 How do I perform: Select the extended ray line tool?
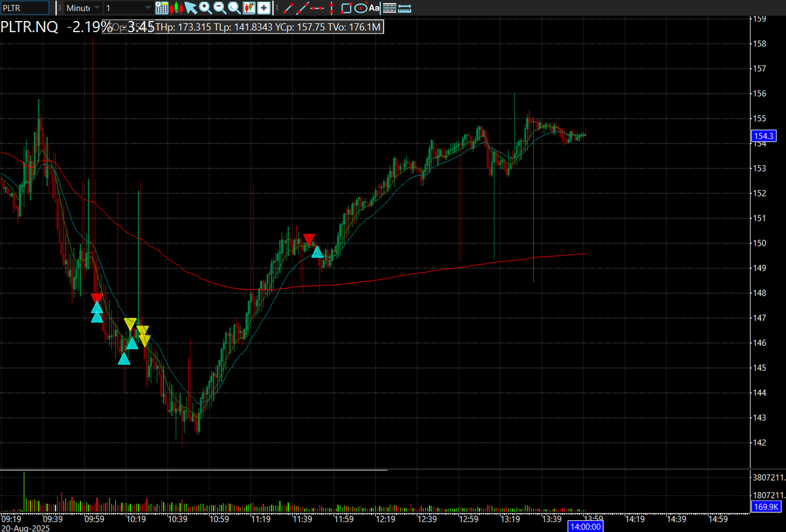pos(301,8)
